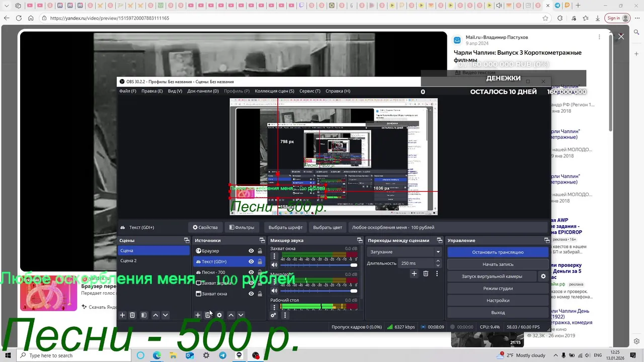Open Настройки from Управление panel

[498, 300]
